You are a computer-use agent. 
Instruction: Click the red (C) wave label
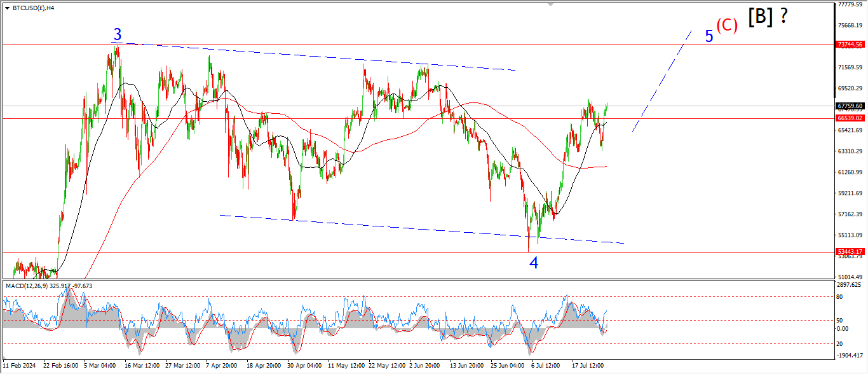click(727, 25)
